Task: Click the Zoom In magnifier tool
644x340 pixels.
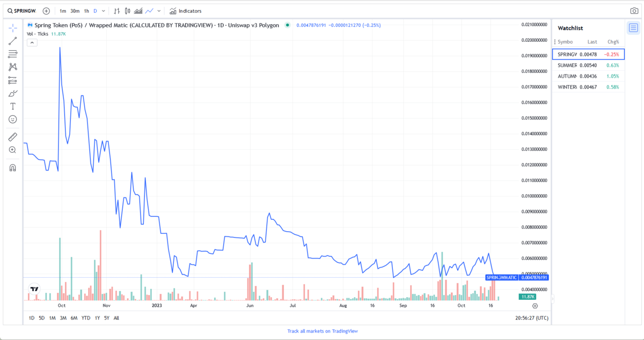Action: tap(13, 150)
